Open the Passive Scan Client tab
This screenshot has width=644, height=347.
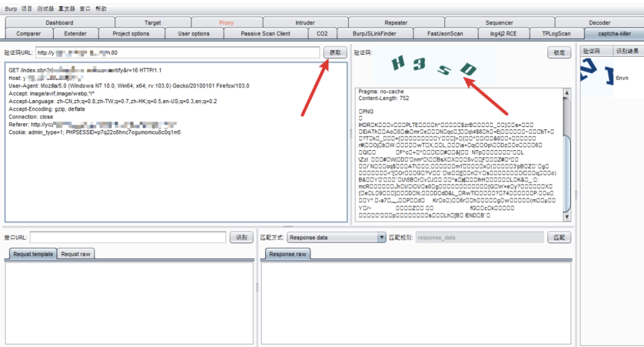tap(265, 33)
